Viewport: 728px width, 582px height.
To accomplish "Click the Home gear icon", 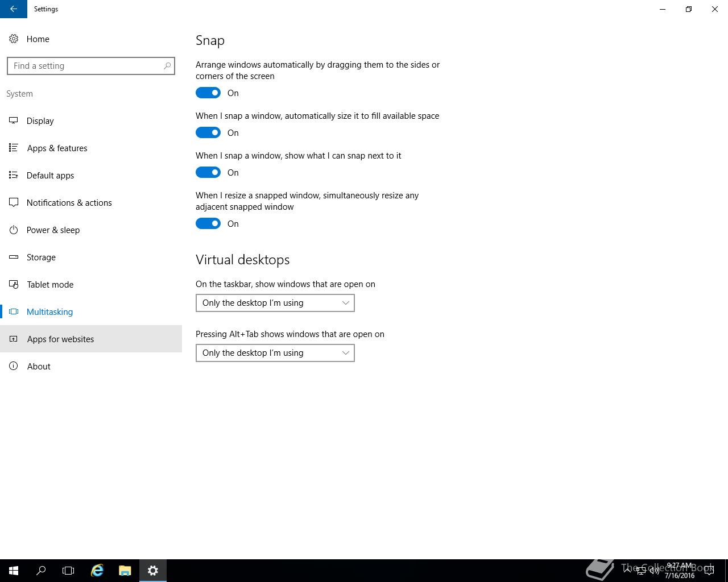I will (x=14, y=39).
